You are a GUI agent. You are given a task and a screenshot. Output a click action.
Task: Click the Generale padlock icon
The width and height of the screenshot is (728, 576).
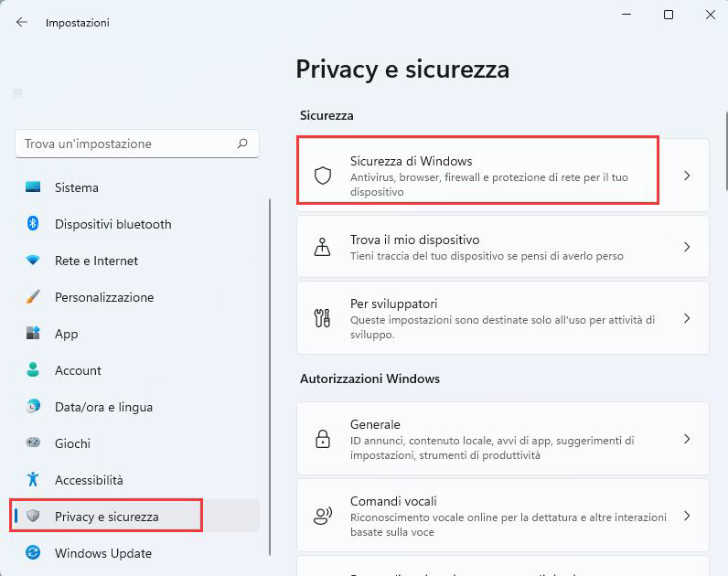pyautogui.click(x=322, y=439)
